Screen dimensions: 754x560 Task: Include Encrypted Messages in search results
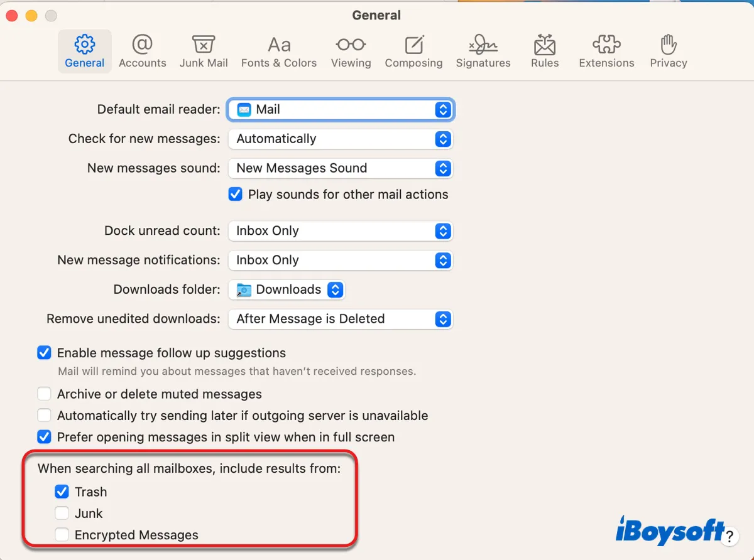[x=62, y=535]
